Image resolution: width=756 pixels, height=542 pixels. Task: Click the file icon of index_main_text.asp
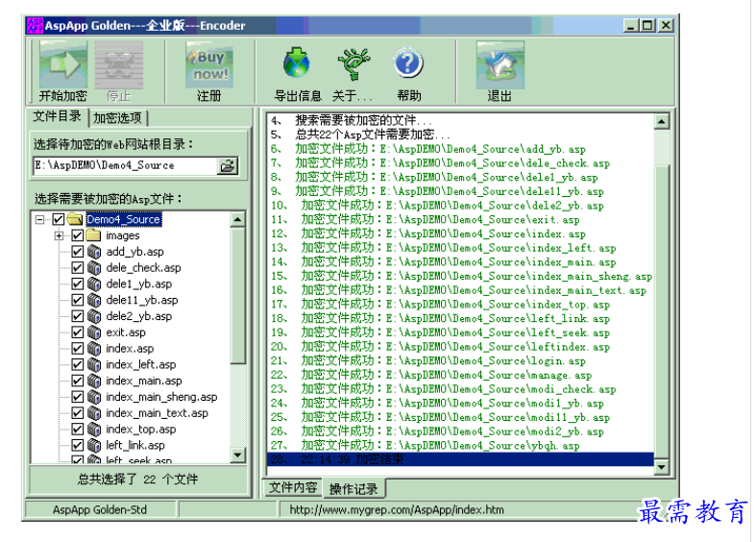coord(94,413)
